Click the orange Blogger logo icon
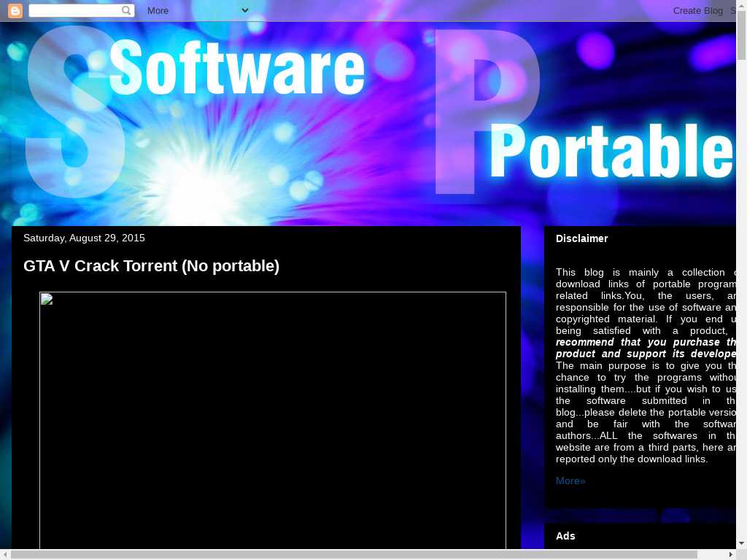 [15, 10]
